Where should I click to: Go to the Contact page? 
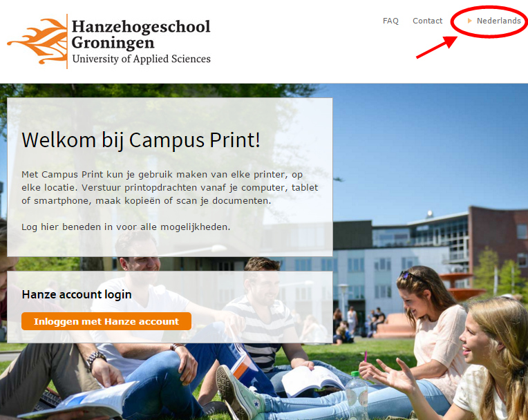427,21
